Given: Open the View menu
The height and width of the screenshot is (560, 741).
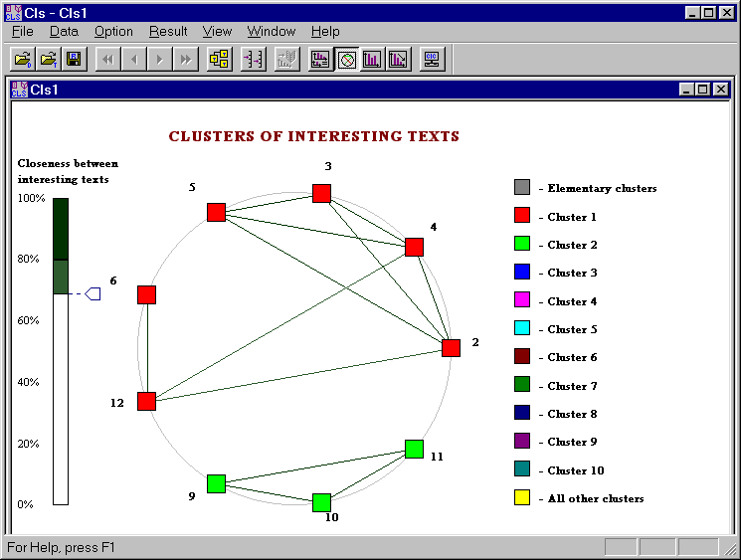Looking at the screenshot, I should pos(217,31).
